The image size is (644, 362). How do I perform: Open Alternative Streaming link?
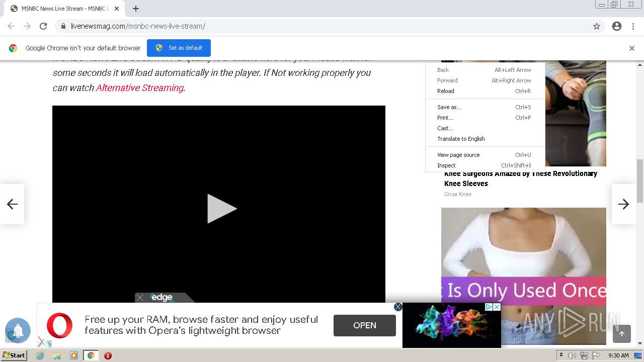pos(139,87)
